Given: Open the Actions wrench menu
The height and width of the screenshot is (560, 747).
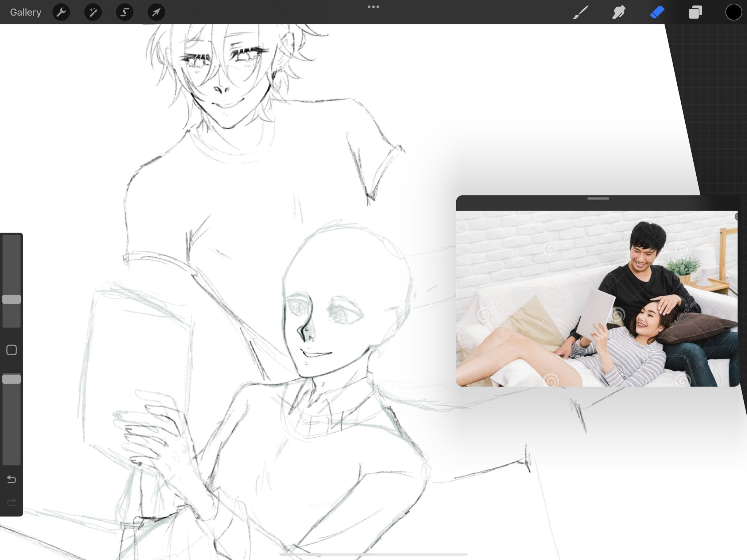Looking at the screenshot, I should coord(61,12).
